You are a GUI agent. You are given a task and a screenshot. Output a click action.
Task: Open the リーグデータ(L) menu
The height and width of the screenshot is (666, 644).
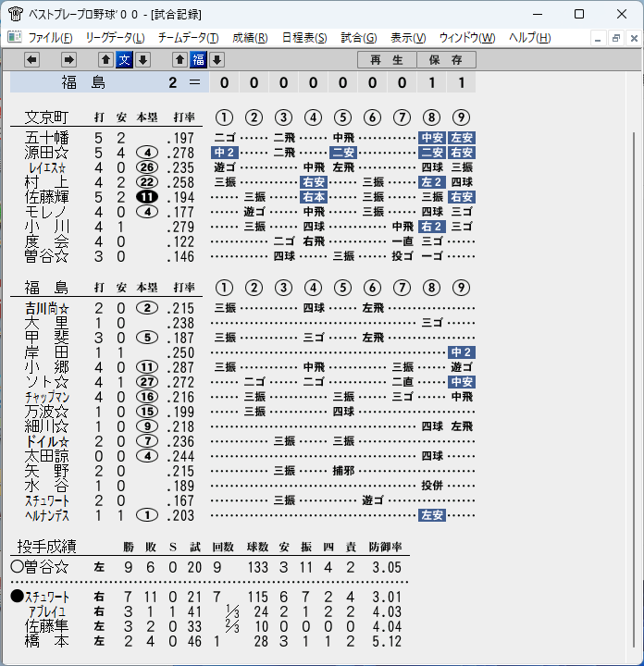click(x=115, y=38)
